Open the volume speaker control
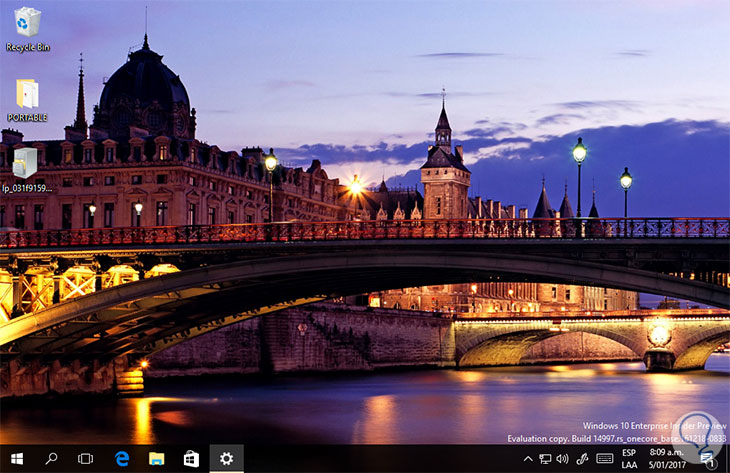730x473 pixels. [x=562, y=459]
